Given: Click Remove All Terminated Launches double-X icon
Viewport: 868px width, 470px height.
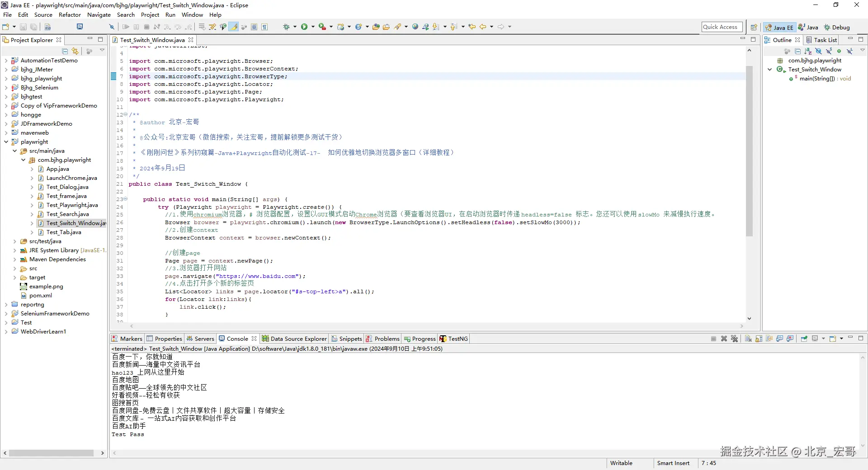Looking at the screenshot, I should click(734, 338).
